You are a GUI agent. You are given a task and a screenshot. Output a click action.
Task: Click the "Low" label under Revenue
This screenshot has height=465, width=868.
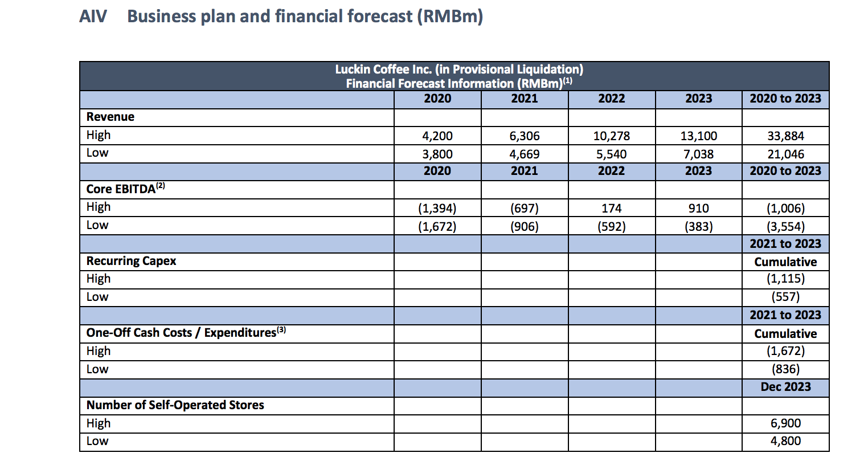pos(97,153)
